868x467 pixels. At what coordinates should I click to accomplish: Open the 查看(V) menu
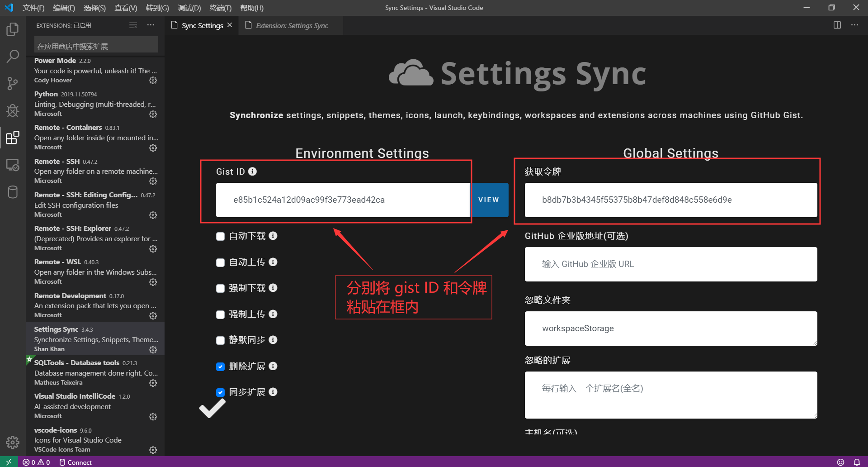126,8
